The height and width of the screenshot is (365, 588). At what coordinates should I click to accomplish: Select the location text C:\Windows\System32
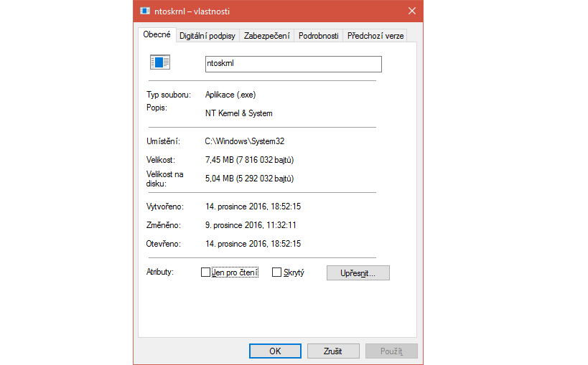(x=245, y=141)
